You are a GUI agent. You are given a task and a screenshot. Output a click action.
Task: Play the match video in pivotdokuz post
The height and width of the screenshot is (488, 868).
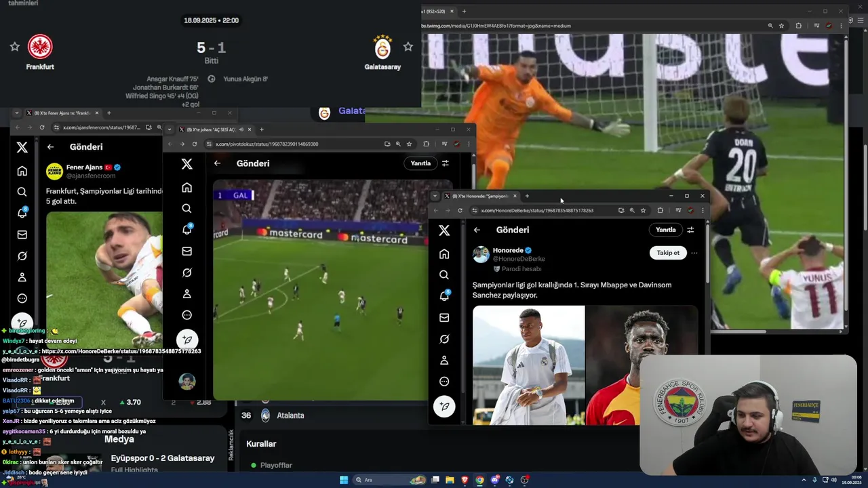[320, 290]
